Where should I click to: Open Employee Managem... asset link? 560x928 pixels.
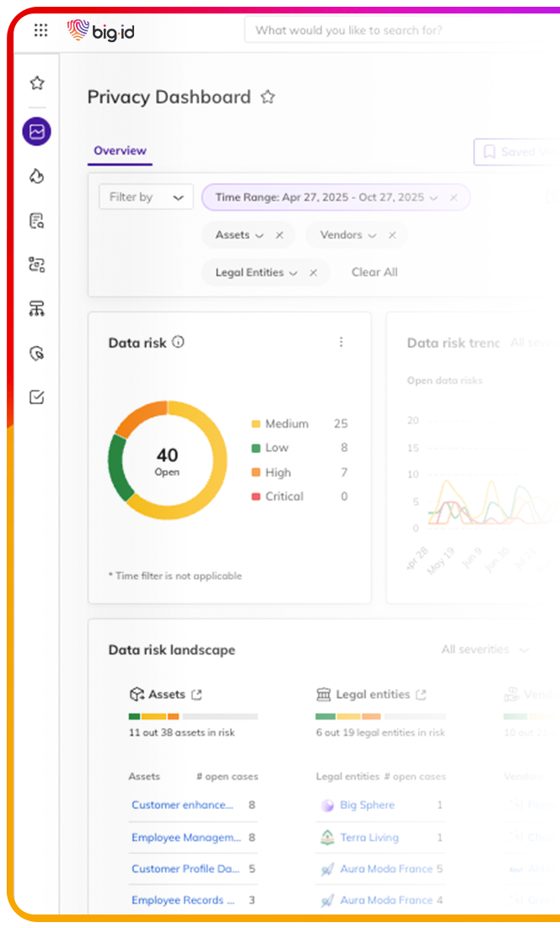click(x=186, y=838)
